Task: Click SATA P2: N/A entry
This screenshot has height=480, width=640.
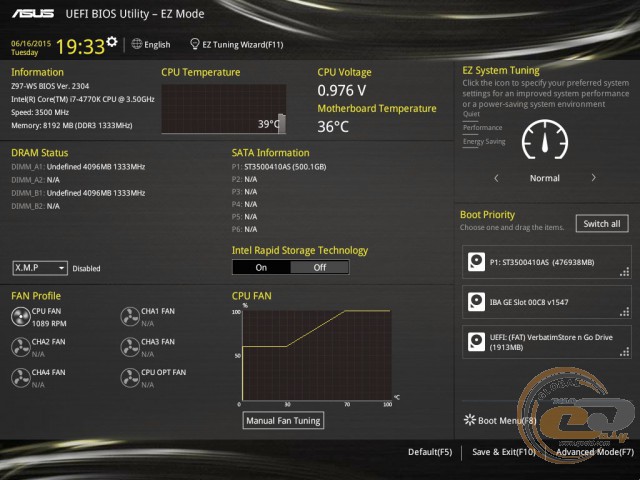Action: [x=244, y=179]
